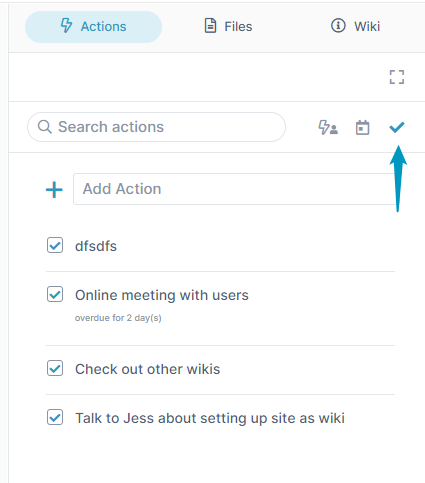
Task: Click the blue plus add icon
Action: click(x=54, y=190)
